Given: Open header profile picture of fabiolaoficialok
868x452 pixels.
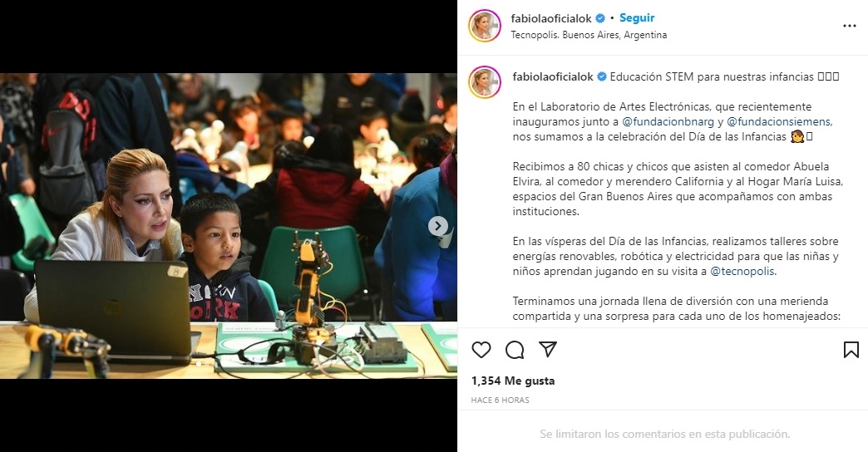Looking at the screenshot, I should [485, 26].
